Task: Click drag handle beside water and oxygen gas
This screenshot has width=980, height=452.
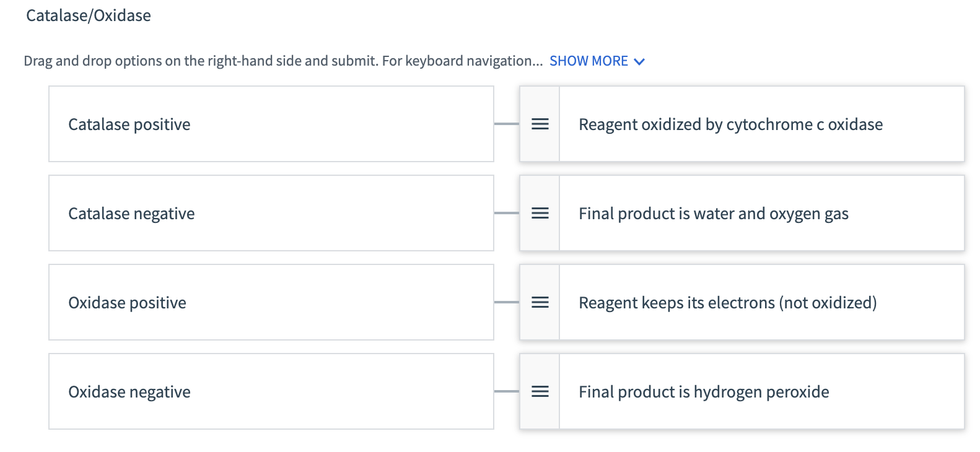Action: point(540,213)
